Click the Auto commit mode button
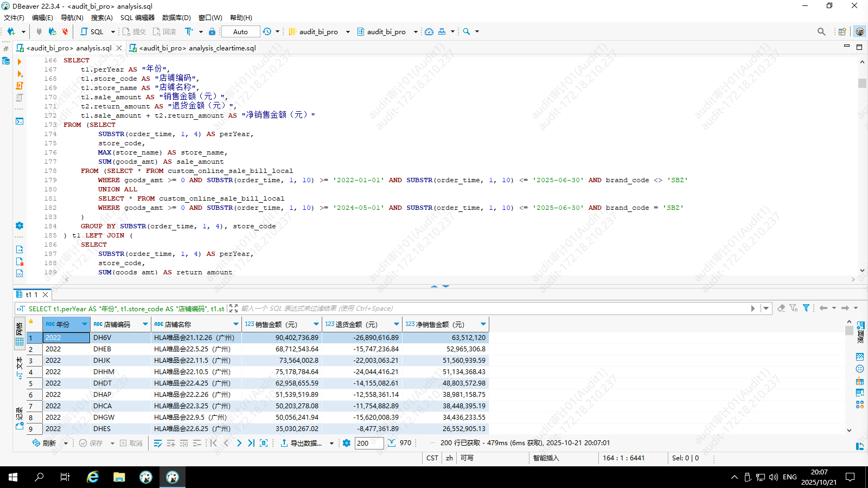 point(240,31)
